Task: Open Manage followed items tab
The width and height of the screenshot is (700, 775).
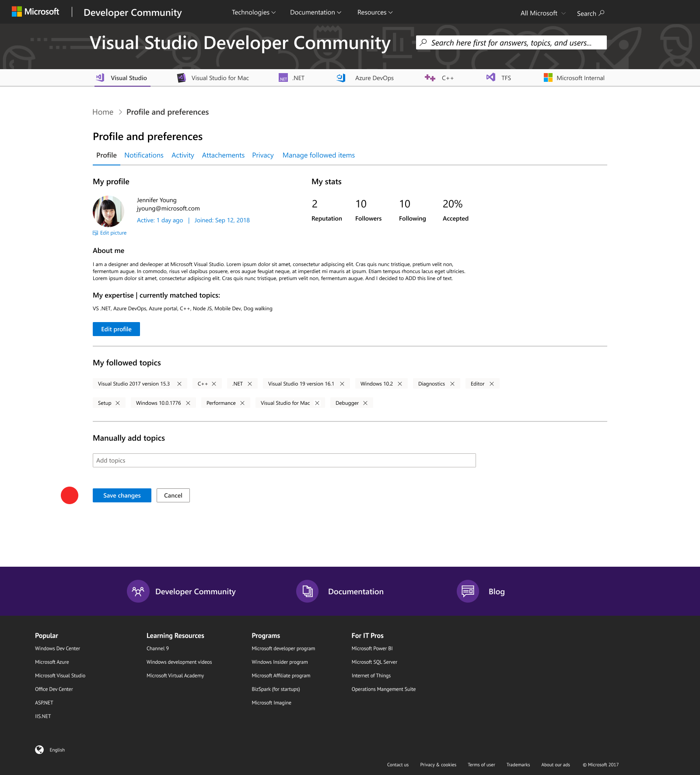Action: click(318, 155)
